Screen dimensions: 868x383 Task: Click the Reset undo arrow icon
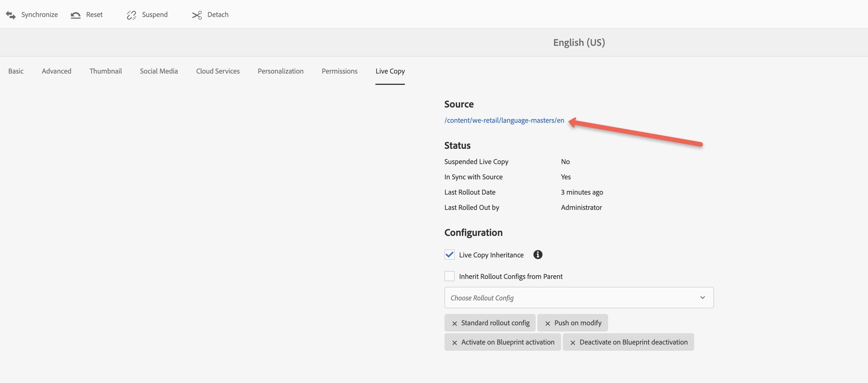pos(76,15)
